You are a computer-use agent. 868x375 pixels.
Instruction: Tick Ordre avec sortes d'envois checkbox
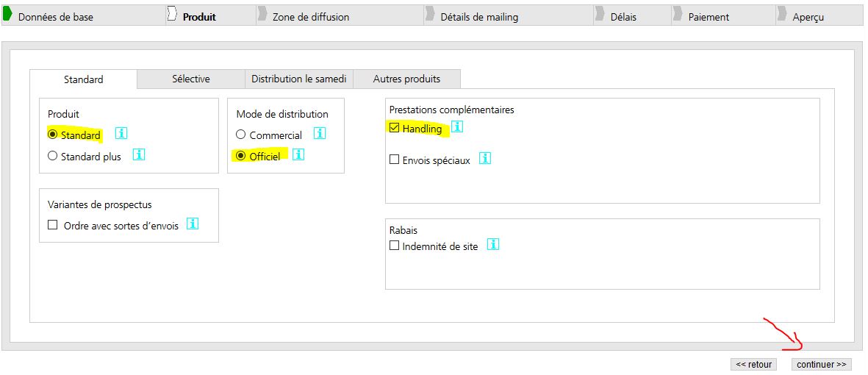tap(53, 225)
